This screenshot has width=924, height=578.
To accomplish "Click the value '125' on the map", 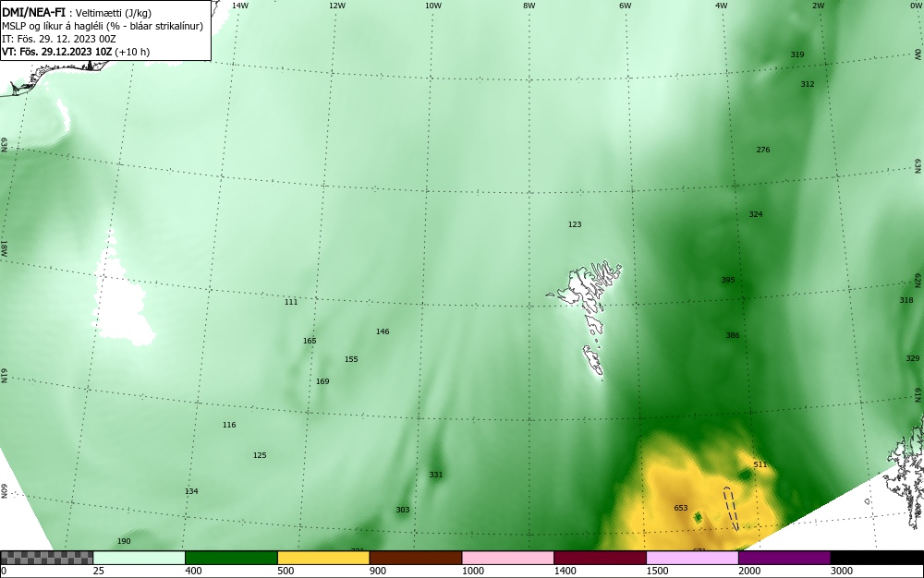I will (260, 455).
